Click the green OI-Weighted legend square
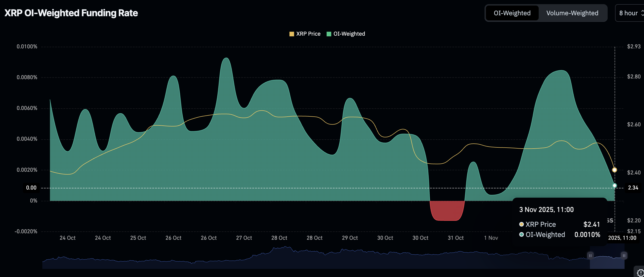Screen dimensions: 644x277 pos(329,34)
